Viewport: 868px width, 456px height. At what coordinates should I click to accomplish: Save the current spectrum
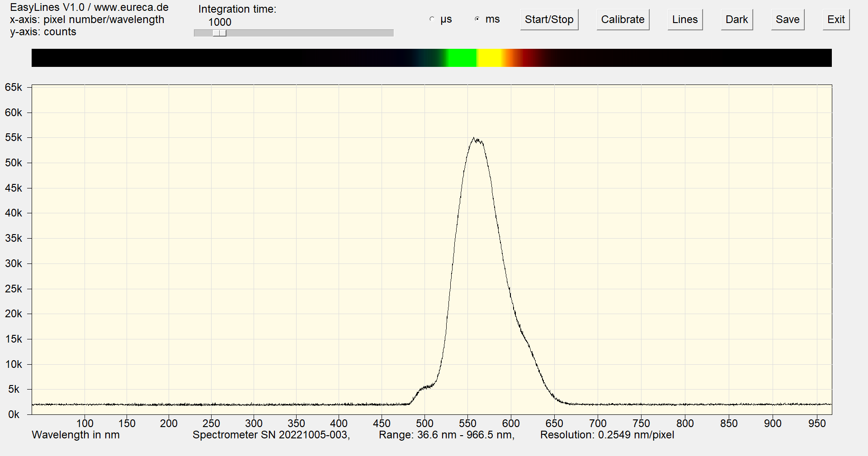[x=788, y=19]
